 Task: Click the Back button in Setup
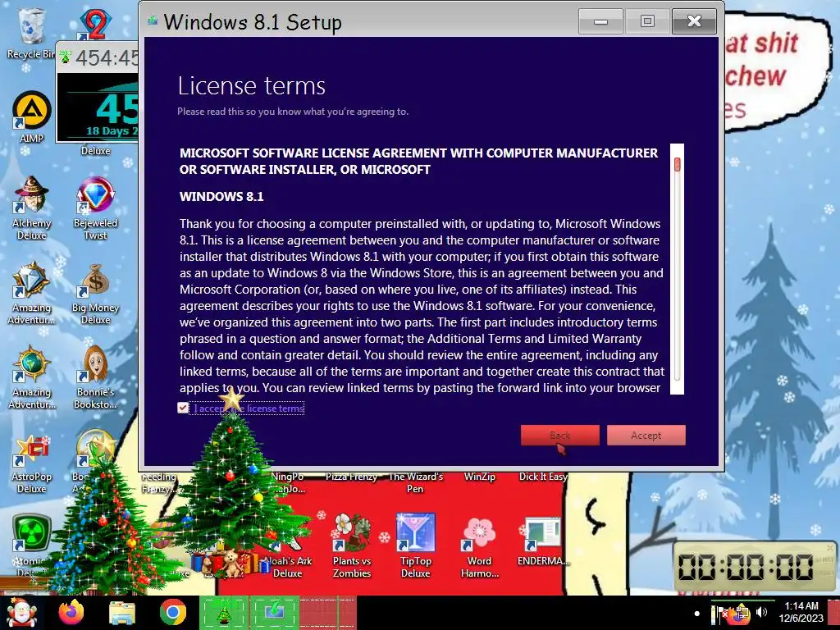(x=559, y=436)
